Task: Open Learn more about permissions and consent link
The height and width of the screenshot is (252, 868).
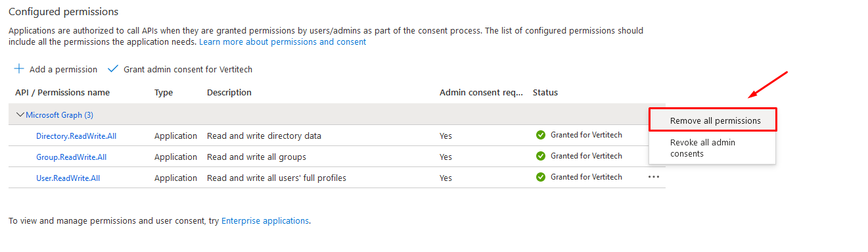Action: coord(283,41)
